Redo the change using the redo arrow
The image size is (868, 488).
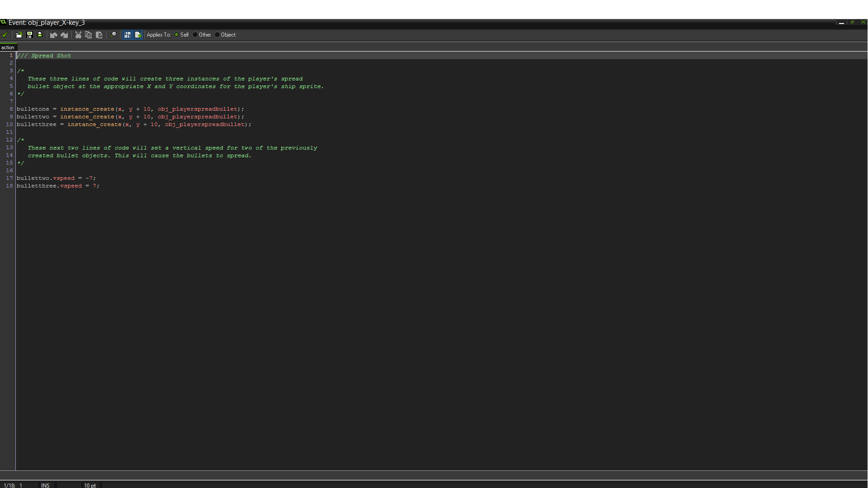tap(64, 35)
